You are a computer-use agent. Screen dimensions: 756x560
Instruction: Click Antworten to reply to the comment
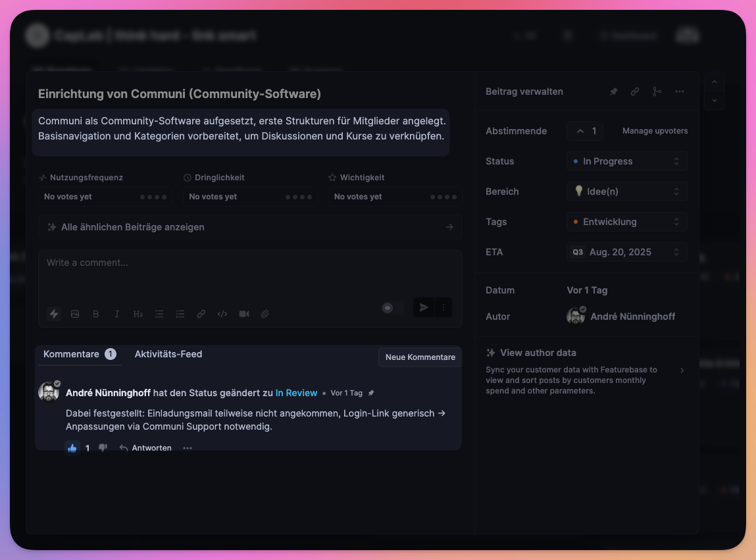pos(145,448)
